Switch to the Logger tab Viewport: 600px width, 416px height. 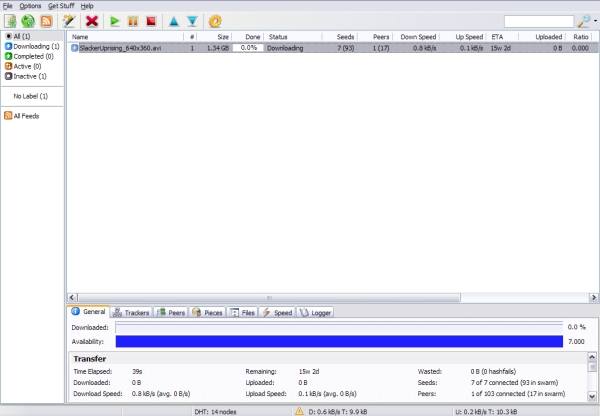(315, 313)
